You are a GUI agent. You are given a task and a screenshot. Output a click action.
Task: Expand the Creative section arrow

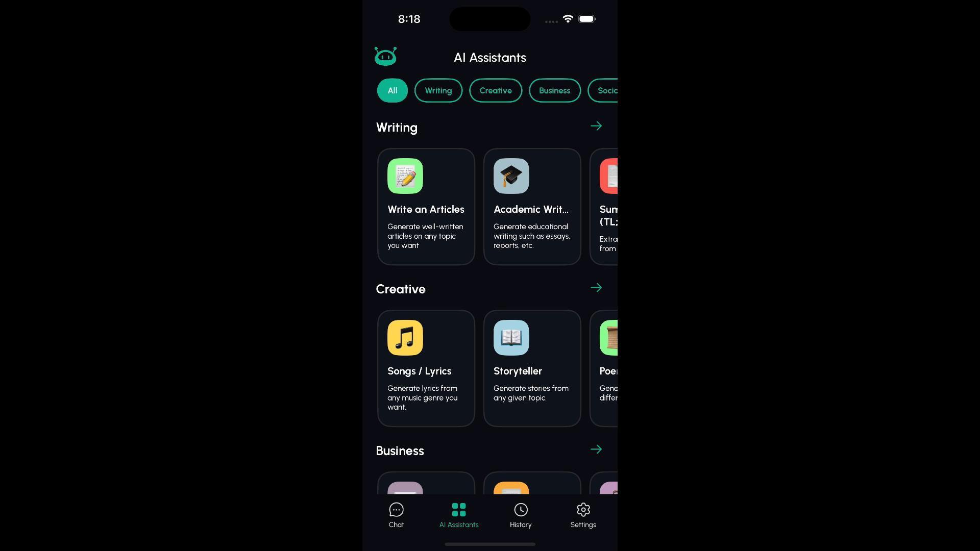point(596,288)
